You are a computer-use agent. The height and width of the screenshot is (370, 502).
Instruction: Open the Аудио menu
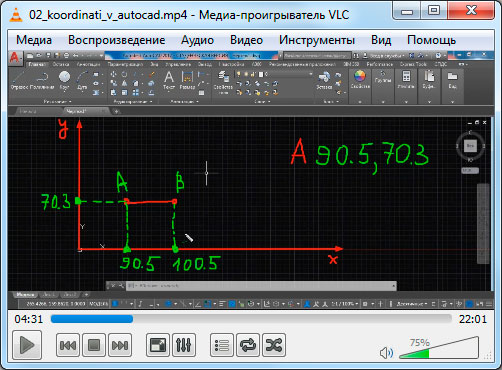pyautogui.click(x=197, y=40)
